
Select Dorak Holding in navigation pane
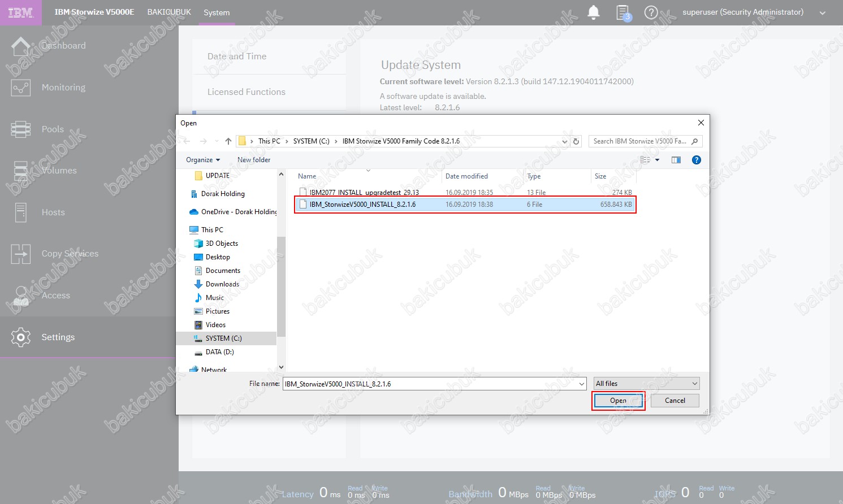point(223,194)
